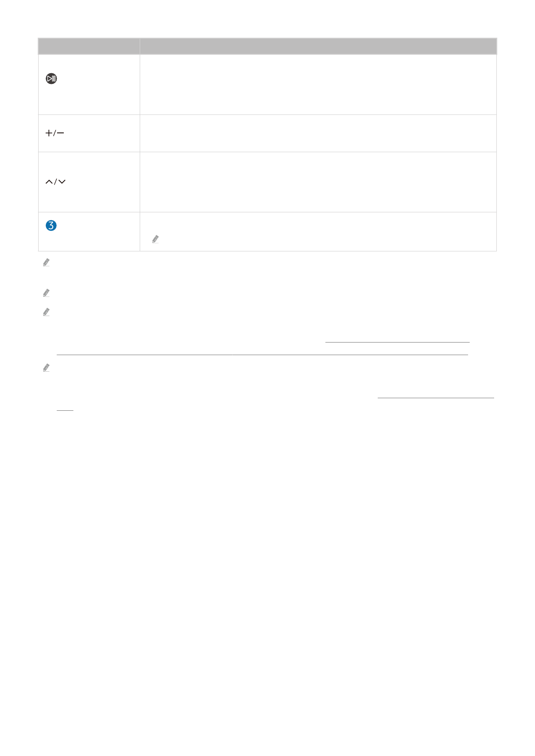Click the blue circled number 3 icon
The width and height of the screenshot is (535, 756).
point(51,225)
